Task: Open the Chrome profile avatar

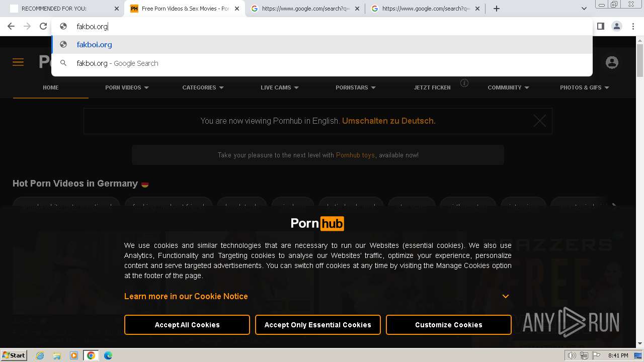Action: point(617,26)
